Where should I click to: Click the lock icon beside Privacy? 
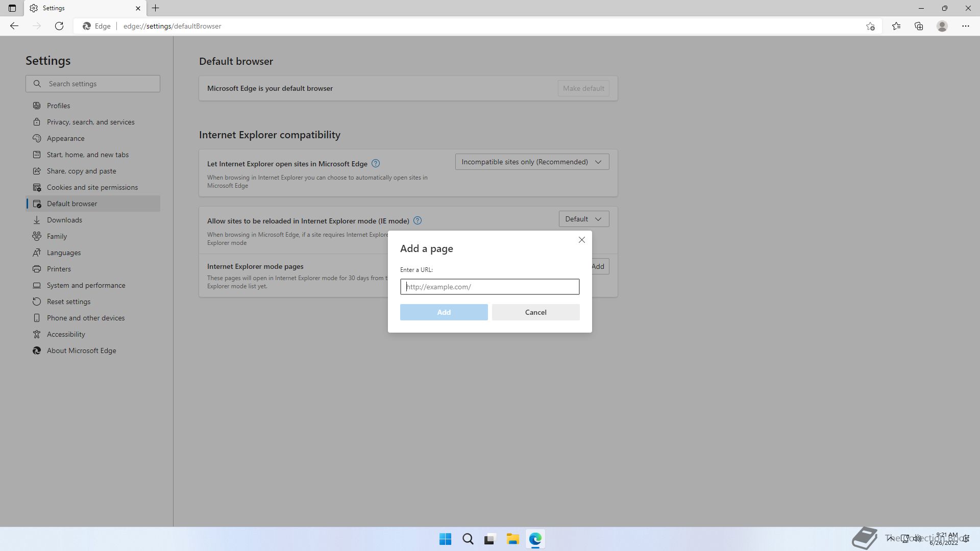pyautogui.click(x=37, y=122)
